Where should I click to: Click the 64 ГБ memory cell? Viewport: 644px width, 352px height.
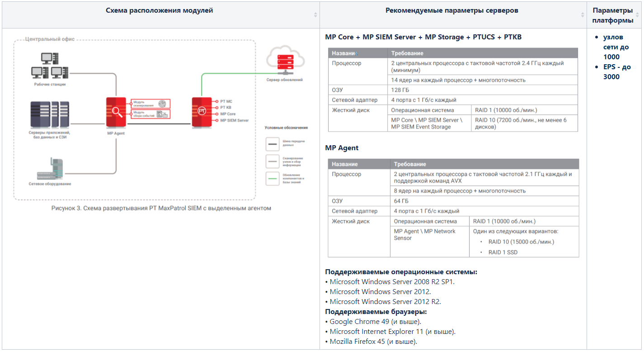(x=484, y=201)
